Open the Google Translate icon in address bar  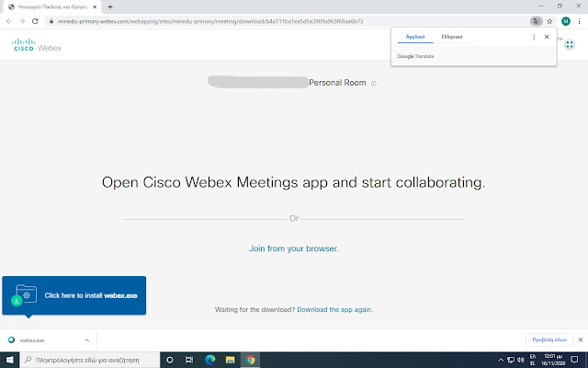pos(537,21)
